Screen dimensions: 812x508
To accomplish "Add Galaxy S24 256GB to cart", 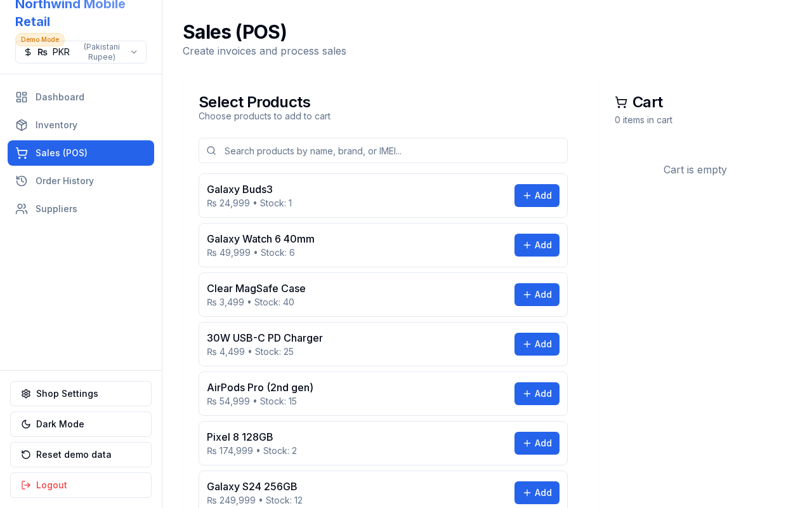I will click(x=537, y=493).
